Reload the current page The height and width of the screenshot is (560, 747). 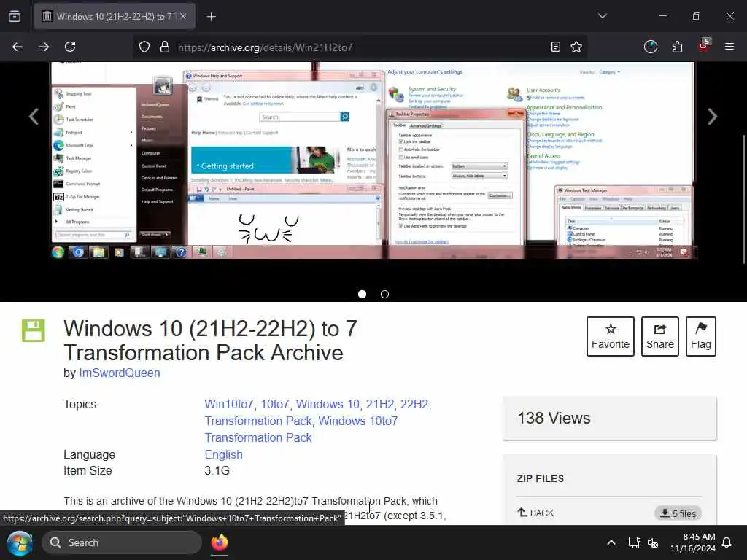pos(70,47)
